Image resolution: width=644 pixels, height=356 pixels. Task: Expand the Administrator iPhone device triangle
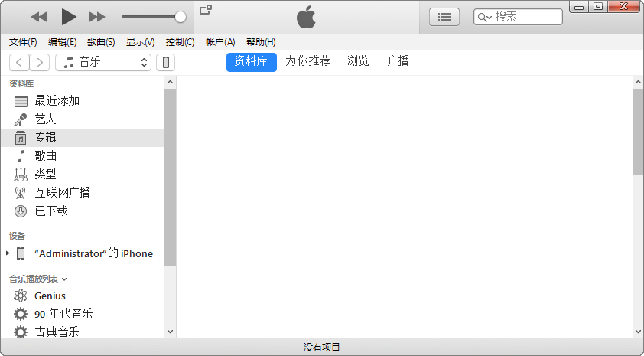[8, 253]
